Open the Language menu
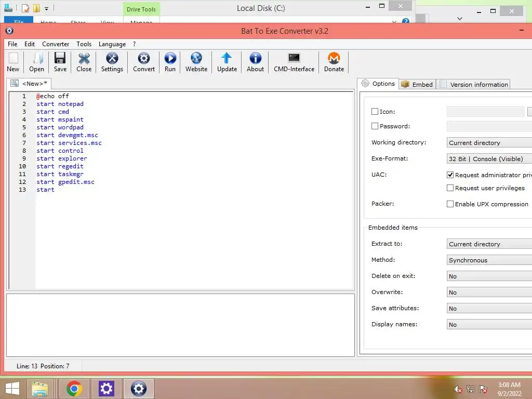532x399 pixels. (x=112, y=44)
